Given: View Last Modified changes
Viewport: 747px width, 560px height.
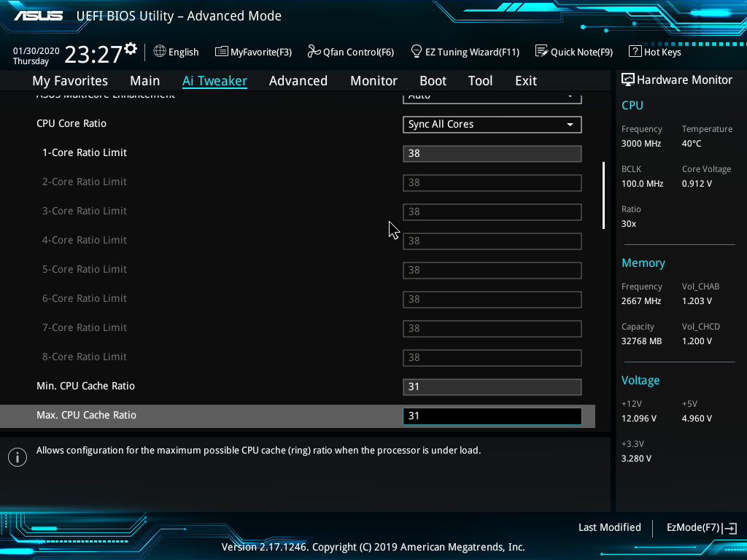Looking at the screenshot, I should (x=609, y=527).
